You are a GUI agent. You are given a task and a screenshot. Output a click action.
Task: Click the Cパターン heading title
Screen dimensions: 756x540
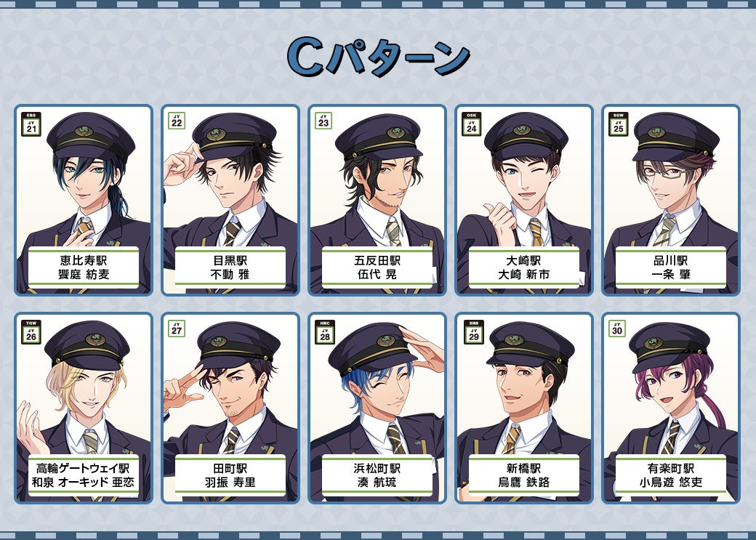coord(378,57)
